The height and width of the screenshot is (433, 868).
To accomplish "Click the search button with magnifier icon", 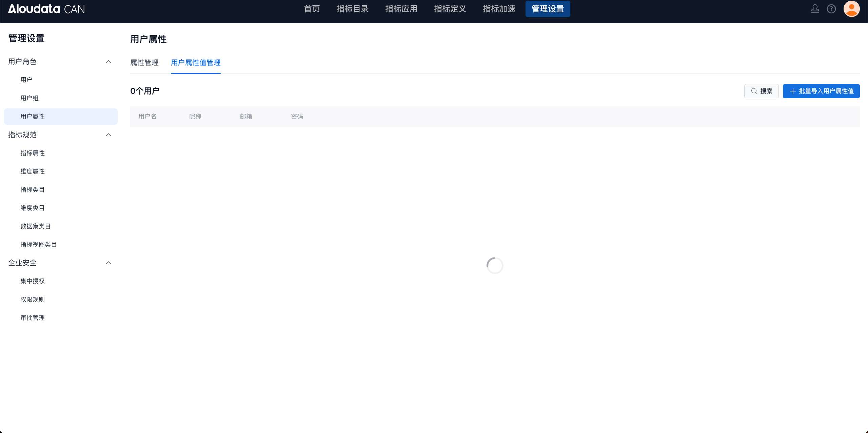I will [761, 91].
